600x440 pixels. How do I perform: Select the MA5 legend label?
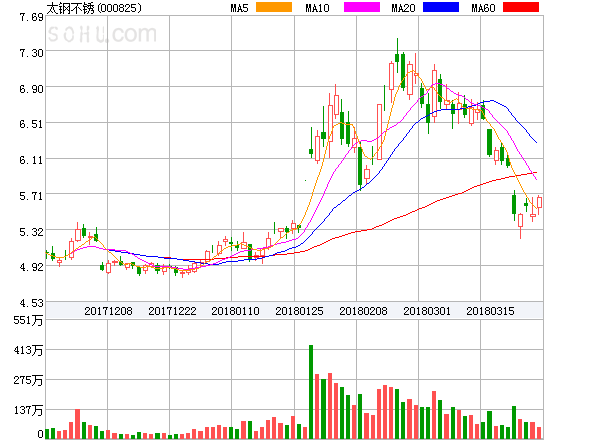pos(239,8)
